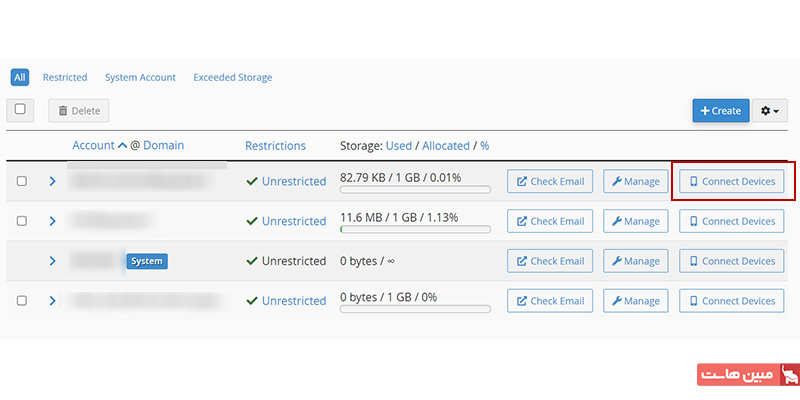Tick the select-all checkbox beside Delete
Image resolution: width=800 pixels, height=400 pixels.
20,110
